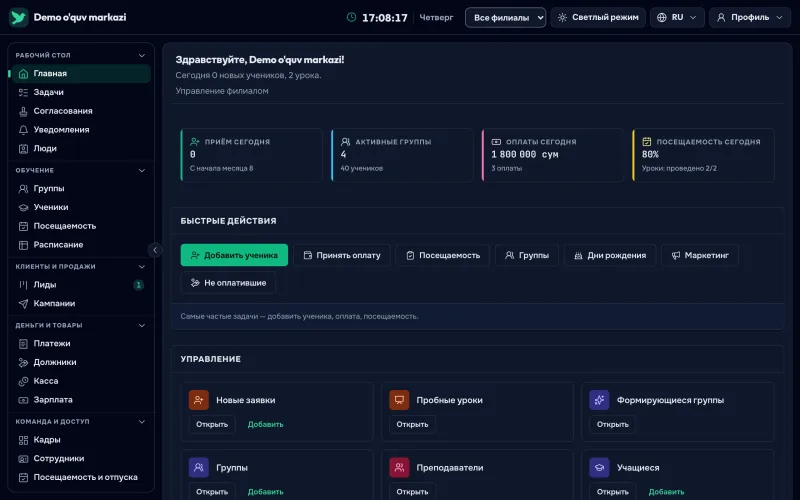This screenshot has height=500, width=800.
Task: Open Ученики in the sidebar
Action: (x=81, y=208)
